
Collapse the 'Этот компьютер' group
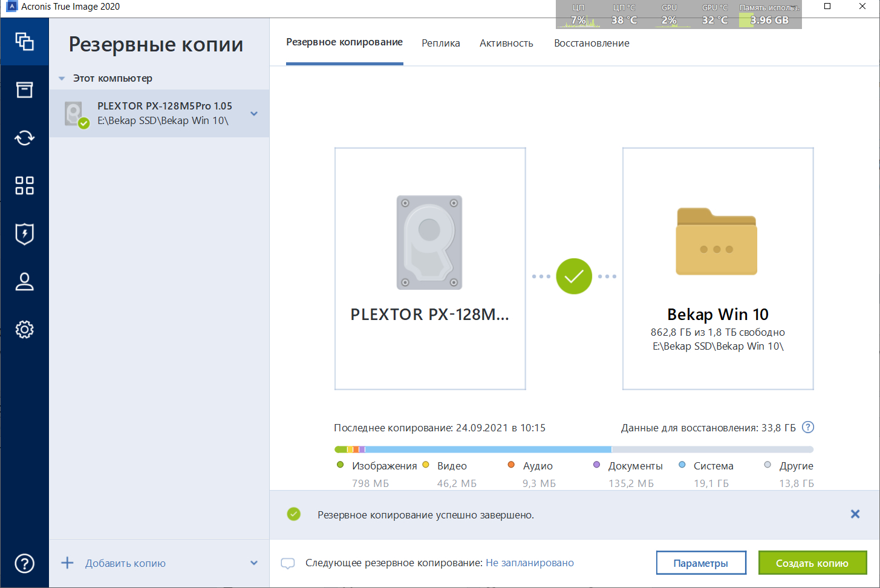[62, 79]
